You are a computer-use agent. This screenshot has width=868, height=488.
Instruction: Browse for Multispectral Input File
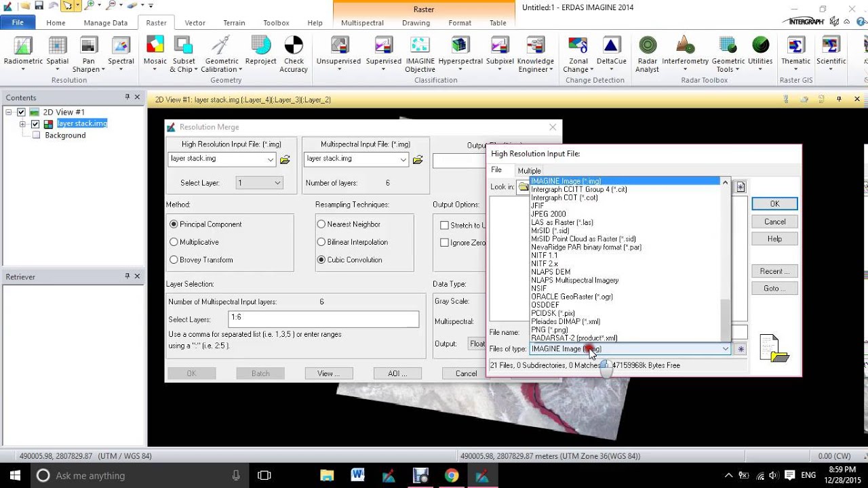pos(418,159)
